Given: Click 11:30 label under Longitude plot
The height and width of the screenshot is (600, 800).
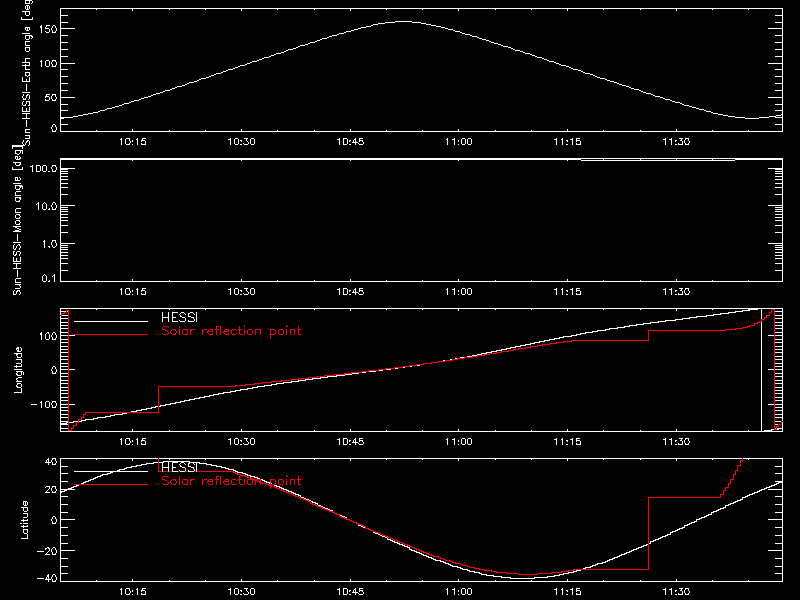Looking at the screenshot, I should click(x=676, y=442).
